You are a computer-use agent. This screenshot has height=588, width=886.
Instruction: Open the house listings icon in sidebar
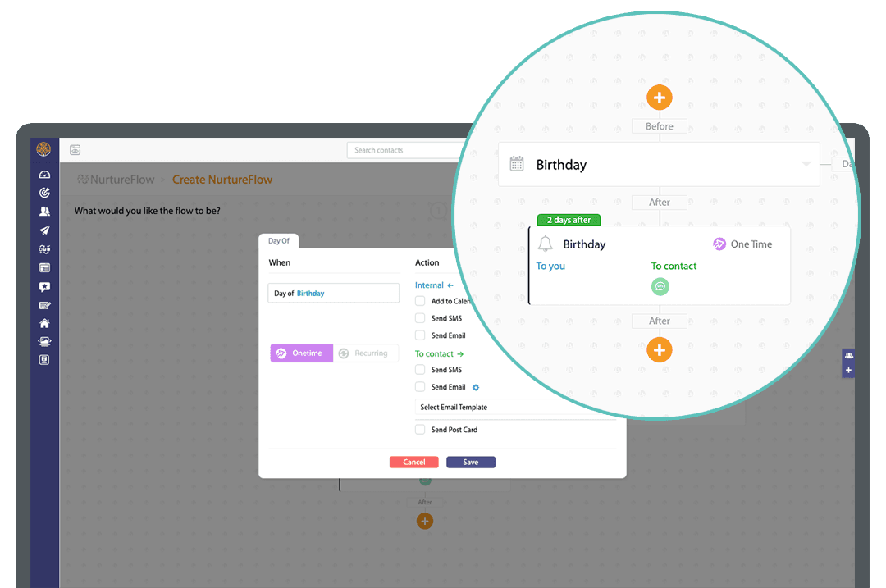(44, 323)
